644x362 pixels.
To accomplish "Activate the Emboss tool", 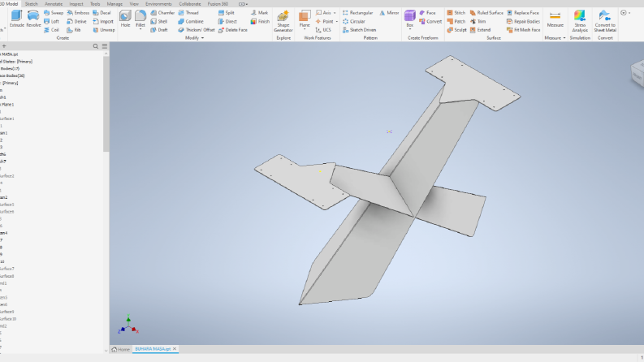I will tap(78, 13).
